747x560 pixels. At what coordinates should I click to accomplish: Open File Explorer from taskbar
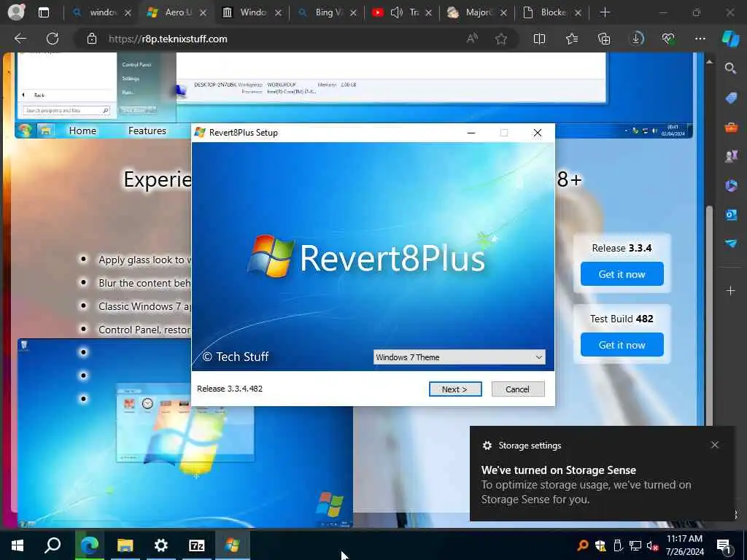pos(125,545)
